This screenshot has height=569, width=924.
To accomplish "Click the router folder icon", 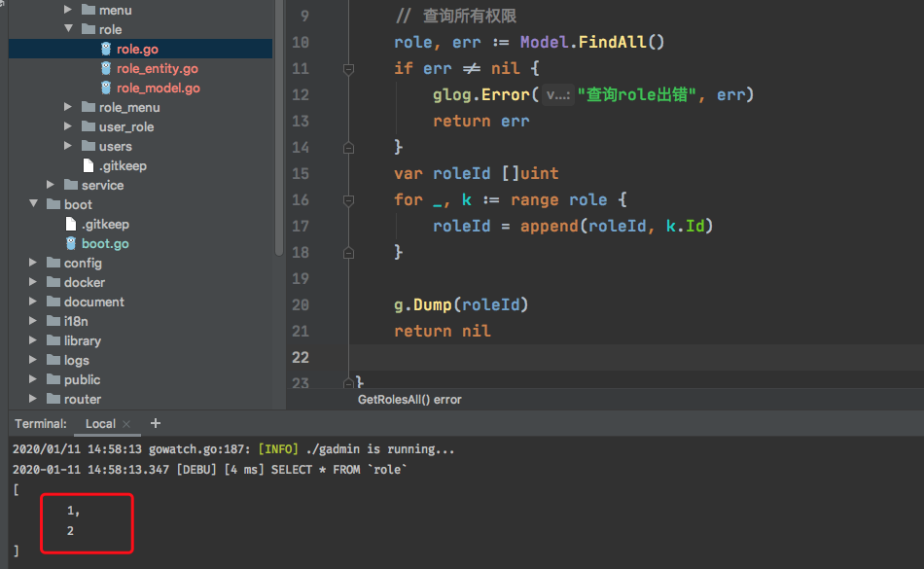I will 53,398.
